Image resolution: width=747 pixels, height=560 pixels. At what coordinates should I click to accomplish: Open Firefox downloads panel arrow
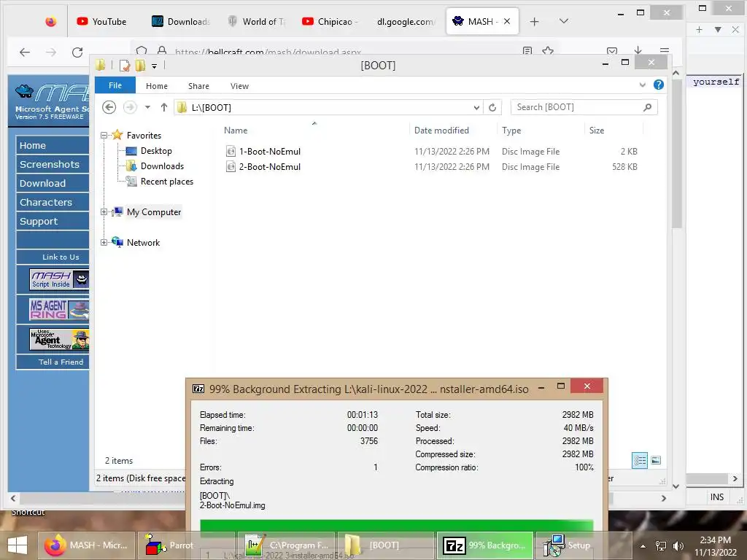(x=638, y=50)
